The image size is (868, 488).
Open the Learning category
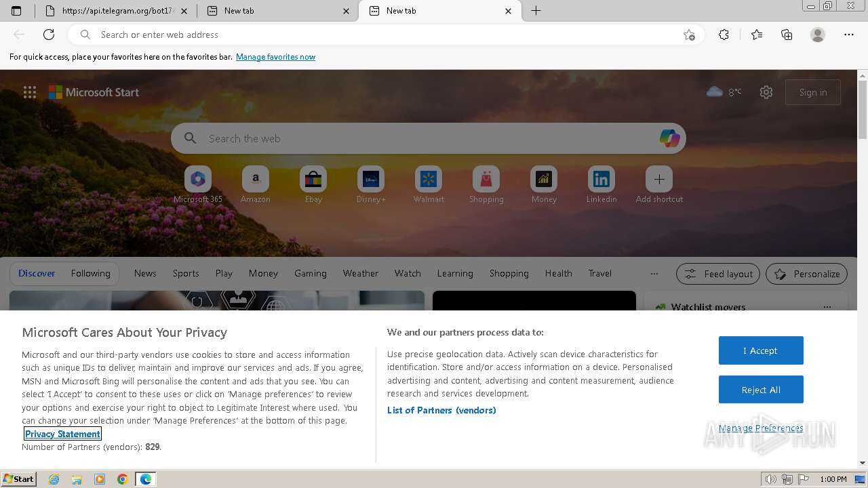(x=455, y=273)
